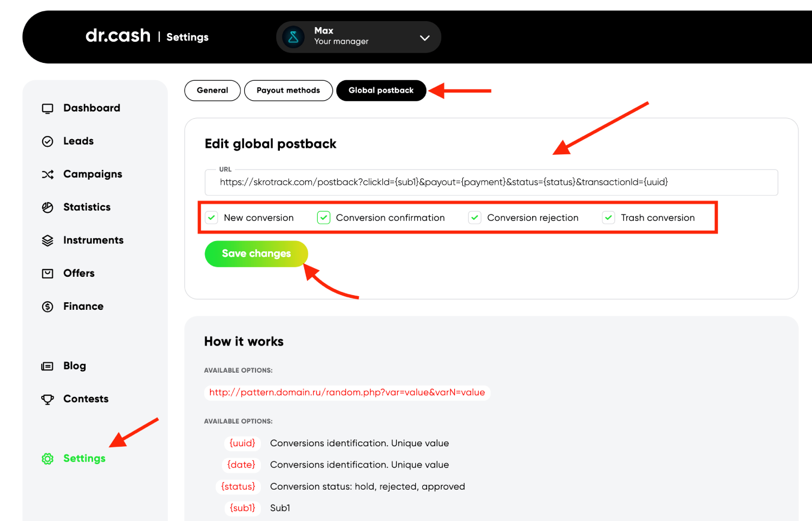Click the green Settings gear icon
812x521 pixels.
(48, 459)
